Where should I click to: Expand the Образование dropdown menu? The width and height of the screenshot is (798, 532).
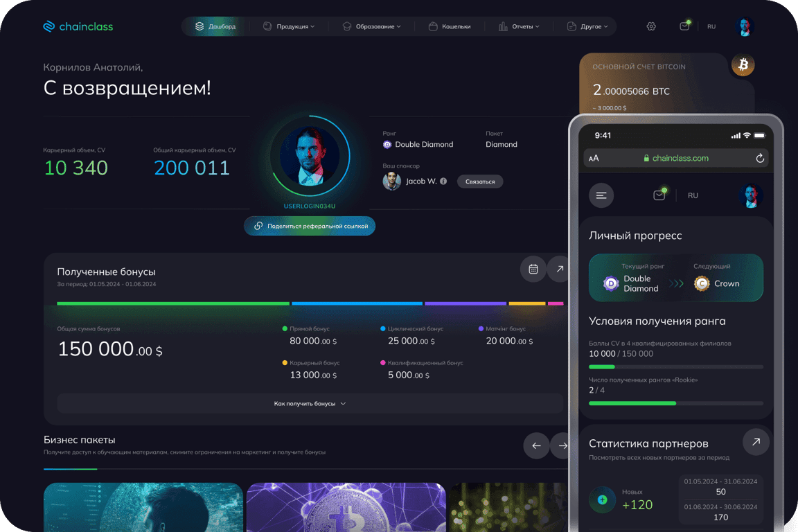372,26
